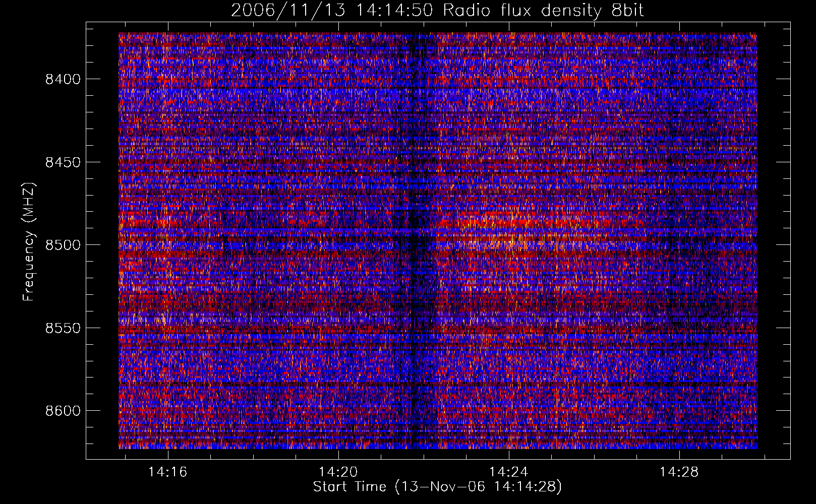Click the 'Start Time (13-Nov-06 14:14:28)' axis label

pyautogui.click(x=437, y=487)
